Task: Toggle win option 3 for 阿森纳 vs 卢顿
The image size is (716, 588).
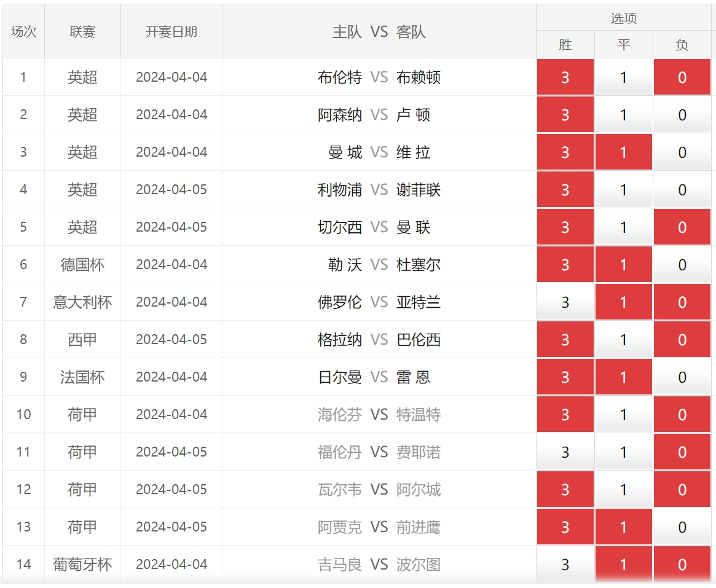Action: [x=565, y=114]
